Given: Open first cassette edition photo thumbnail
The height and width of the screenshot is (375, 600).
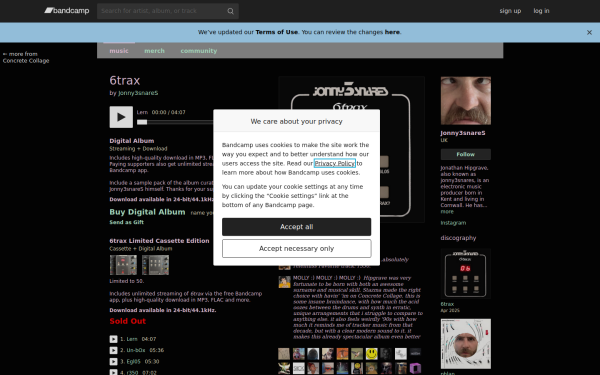Looking at the screenshot, I should [123, 265].
